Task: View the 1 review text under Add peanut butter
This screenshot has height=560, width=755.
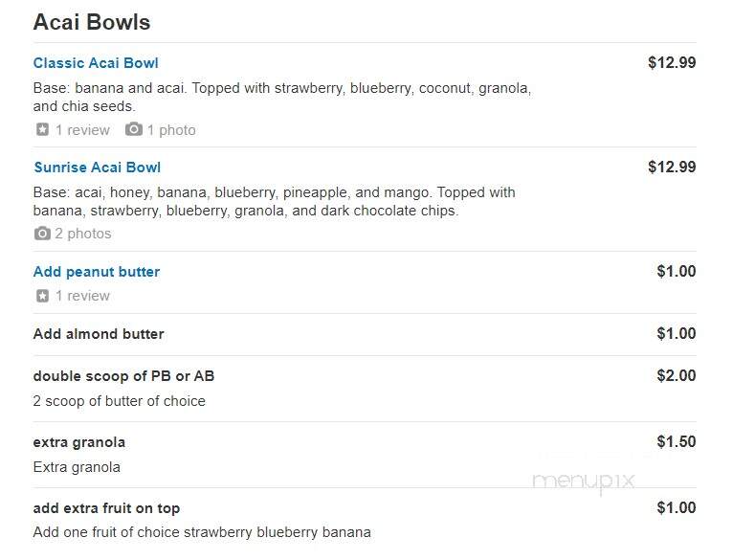Action: click(x=82, y=296)
